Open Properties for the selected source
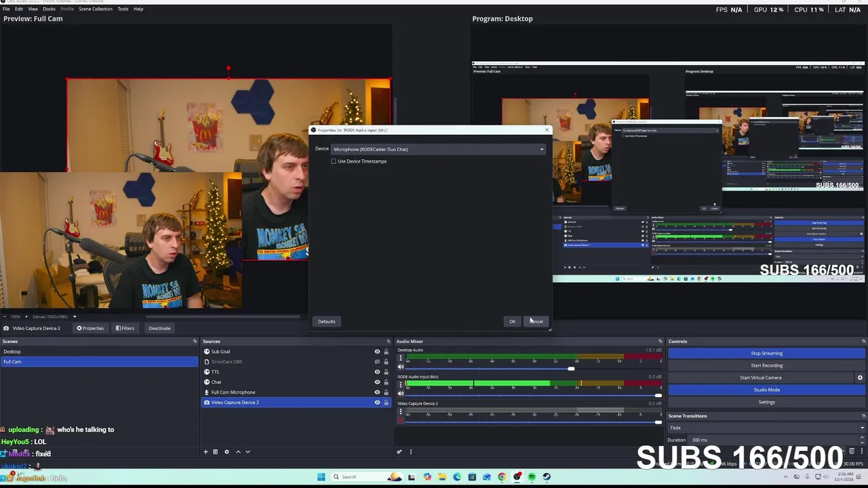Image resolution: width=868 pixels, height=488 pixels. [x=91, y=328]
